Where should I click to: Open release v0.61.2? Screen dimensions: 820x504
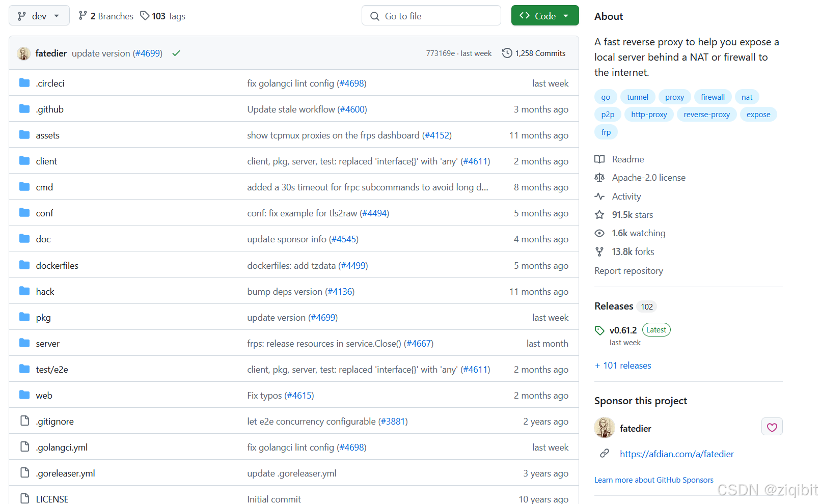tap(623, 330)
